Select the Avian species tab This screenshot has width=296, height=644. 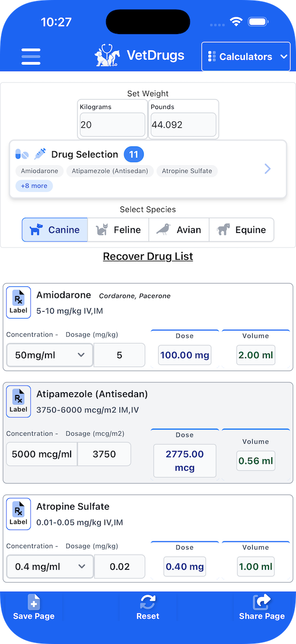pos(179,230)
